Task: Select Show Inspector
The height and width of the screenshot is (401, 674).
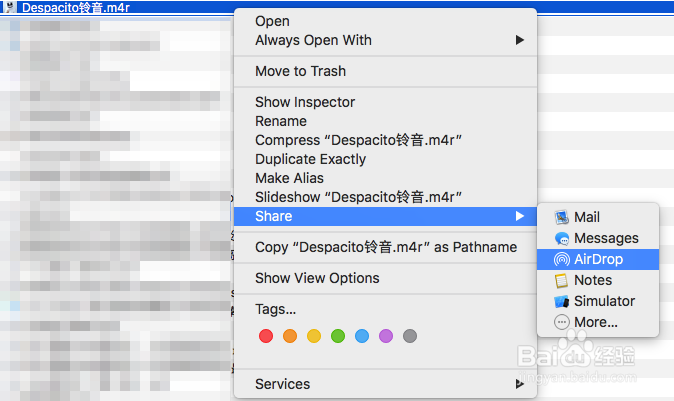Action: (385, 102)
